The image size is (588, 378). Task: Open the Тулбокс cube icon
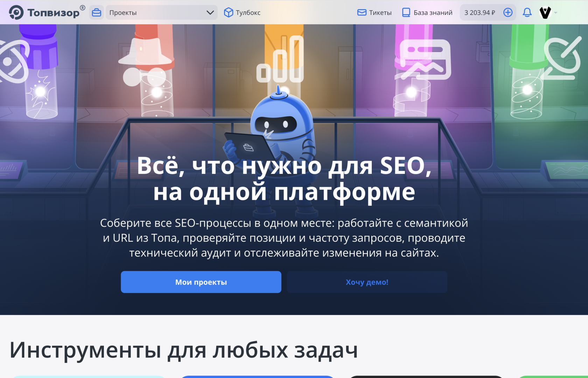click(229, 13)
